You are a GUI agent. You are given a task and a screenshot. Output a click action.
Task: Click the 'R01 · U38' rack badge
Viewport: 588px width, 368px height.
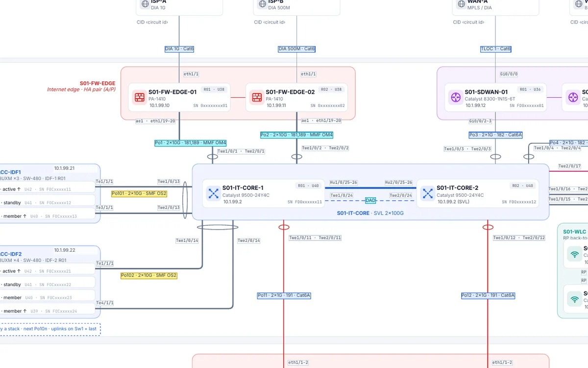[x=214, y=89]
